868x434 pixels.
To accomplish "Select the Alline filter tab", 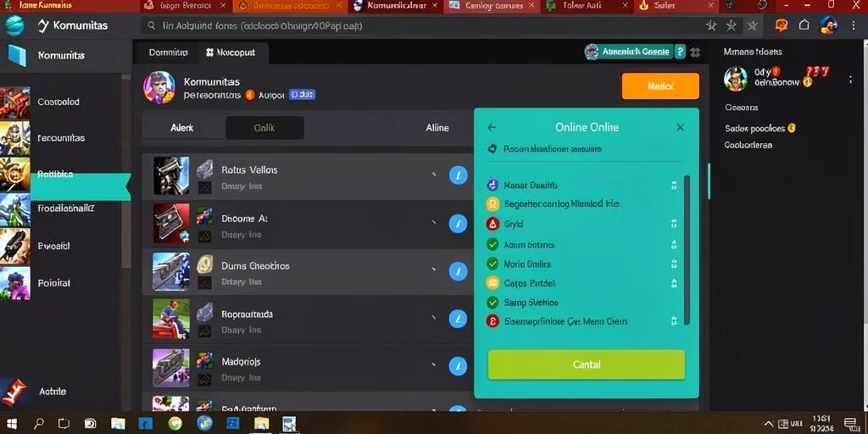I will pyautogui.click(x=437, y=128).
